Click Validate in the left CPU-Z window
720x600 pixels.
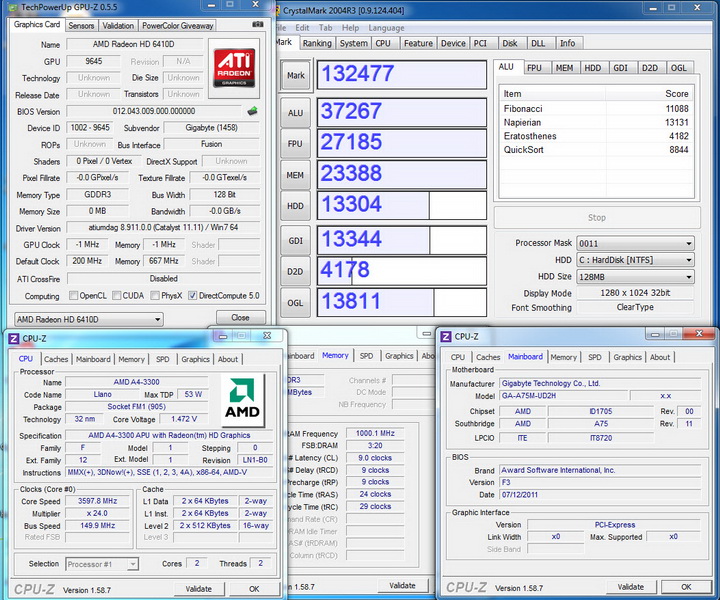(199, 589)
